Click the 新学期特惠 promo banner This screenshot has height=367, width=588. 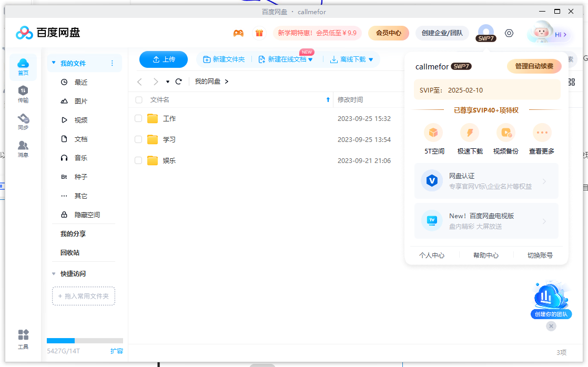click(317, 33)
